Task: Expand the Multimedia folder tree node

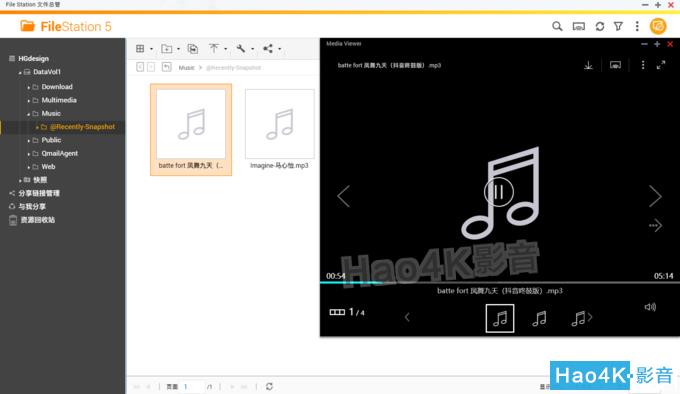Action: point(29,101)
